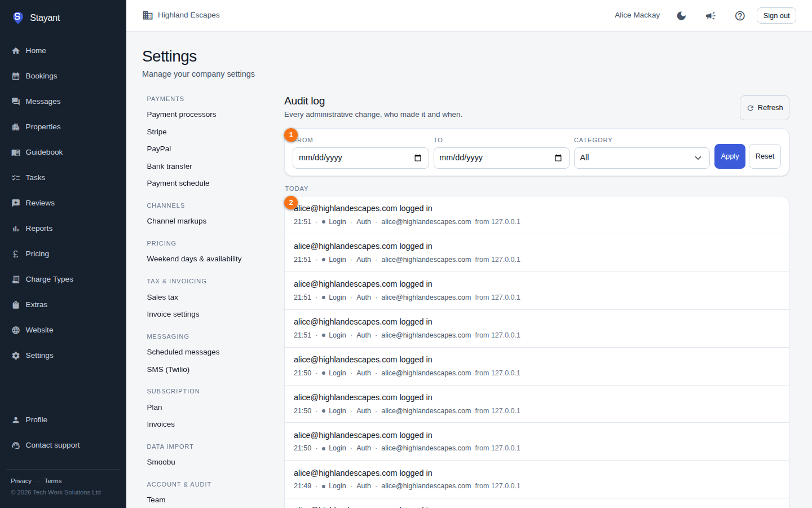Open Bookings calendar icon

point(16,76)
